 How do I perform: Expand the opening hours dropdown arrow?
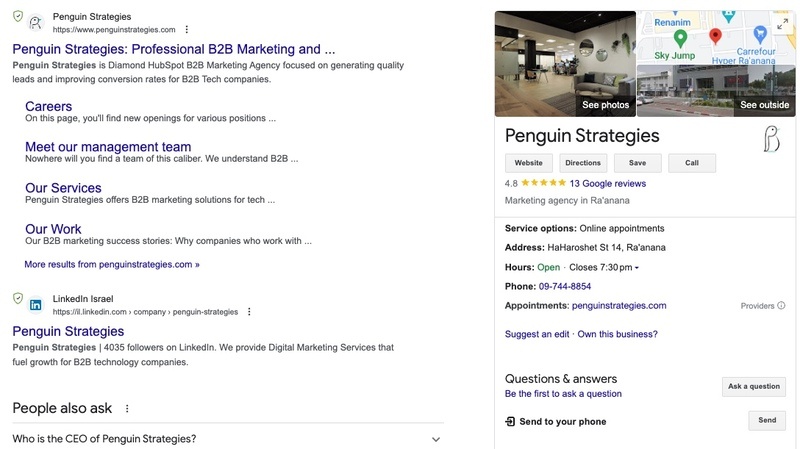point(637,268)
